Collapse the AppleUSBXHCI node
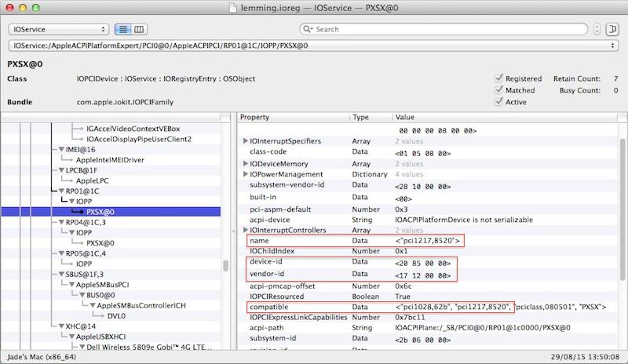This screenshot has height=364, width=628. tap(71, 337)
